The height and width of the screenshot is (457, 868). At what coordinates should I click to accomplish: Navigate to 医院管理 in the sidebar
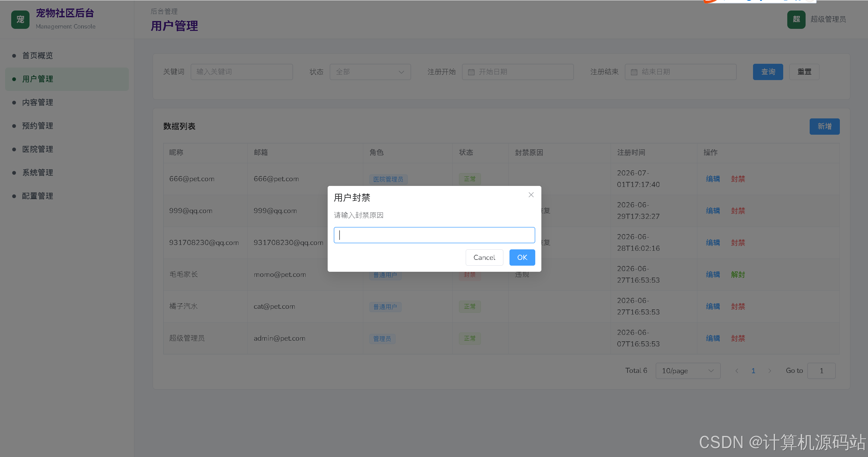point(67,149)
